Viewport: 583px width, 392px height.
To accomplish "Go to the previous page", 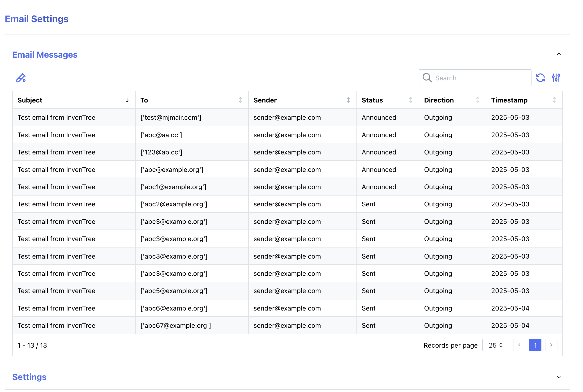I will [x=519, y=345].
